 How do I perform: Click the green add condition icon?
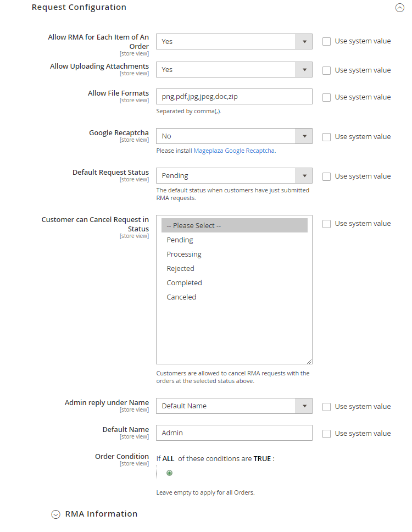point(169,473)
